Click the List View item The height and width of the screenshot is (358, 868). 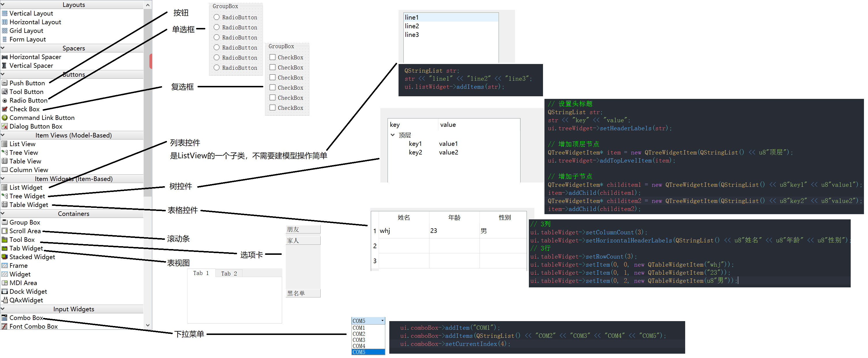pos(18,144)
